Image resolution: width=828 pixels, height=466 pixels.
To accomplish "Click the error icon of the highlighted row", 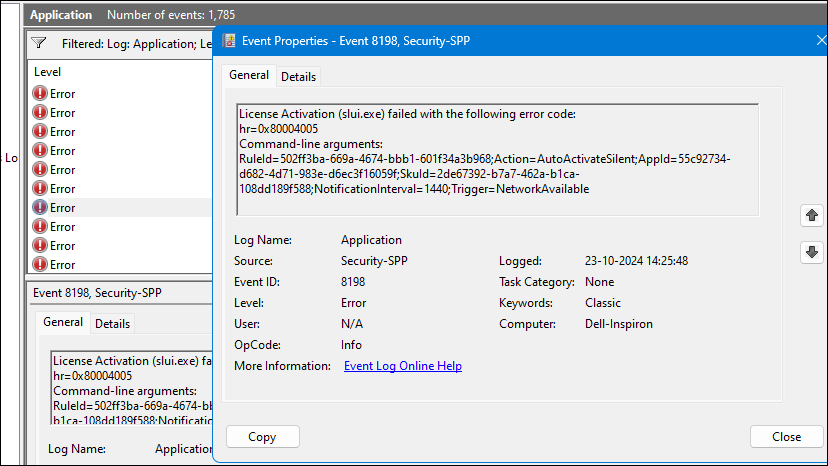I will [40, 208].
